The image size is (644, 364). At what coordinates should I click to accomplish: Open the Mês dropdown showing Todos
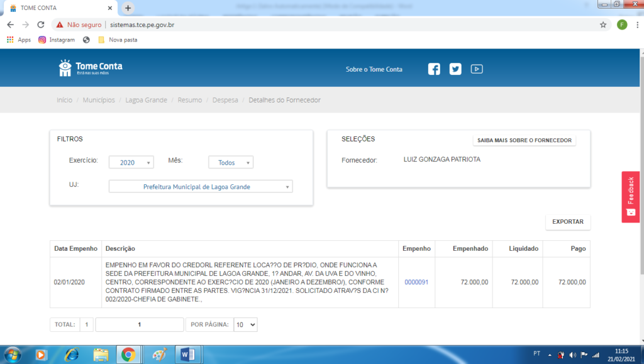[230, 162]
